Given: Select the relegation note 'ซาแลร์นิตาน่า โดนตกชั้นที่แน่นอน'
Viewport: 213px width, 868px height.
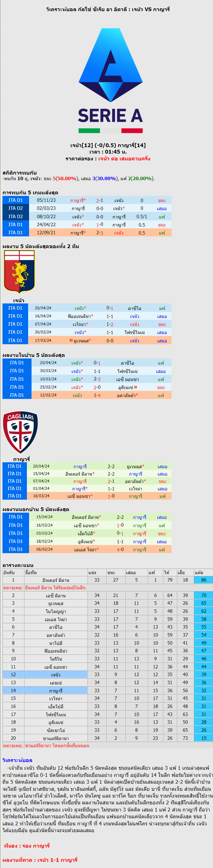Looking at the screenshot, I should click(57, 746).
